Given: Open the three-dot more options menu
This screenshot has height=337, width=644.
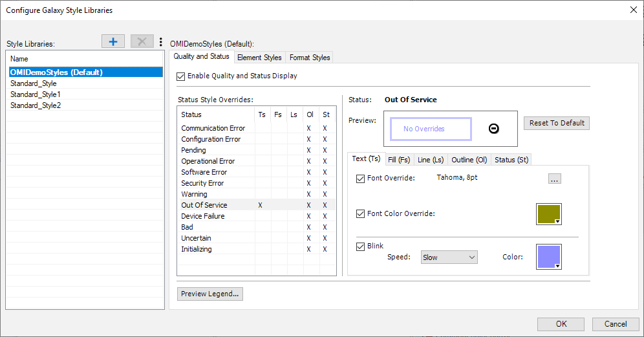Looking at the screenshot, I should click(x=160, y=42).
